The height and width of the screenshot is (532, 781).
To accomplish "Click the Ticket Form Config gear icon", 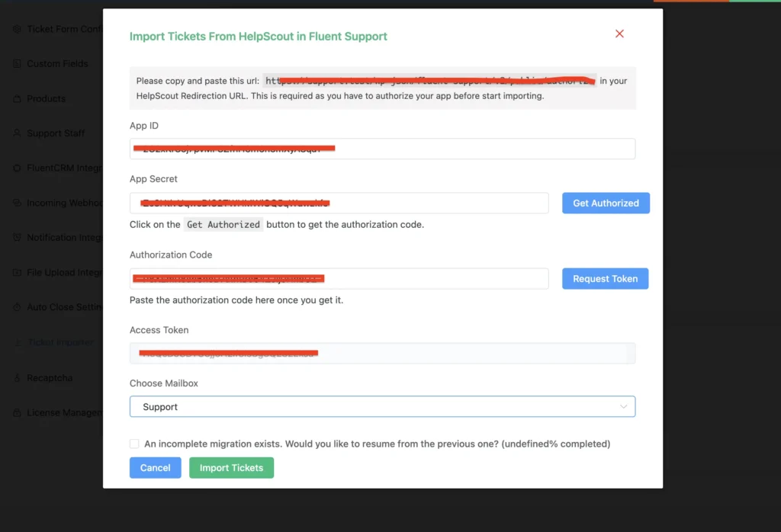I will [17, 29].
